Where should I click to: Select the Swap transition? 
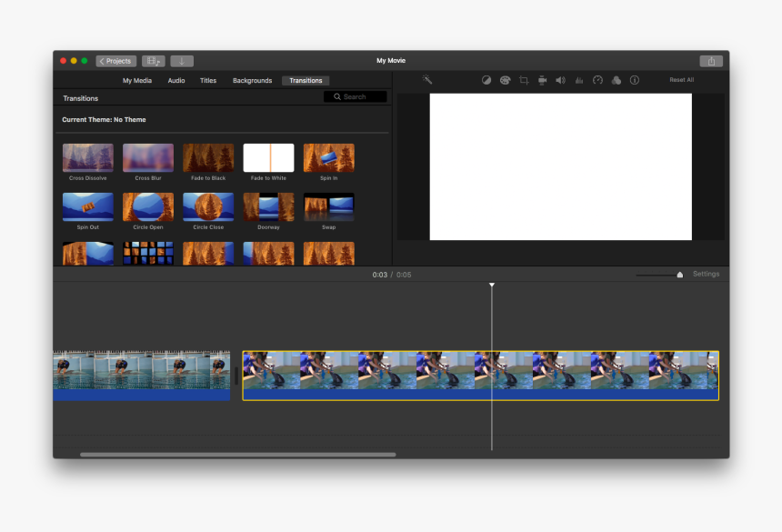click(x=328, y=206)
